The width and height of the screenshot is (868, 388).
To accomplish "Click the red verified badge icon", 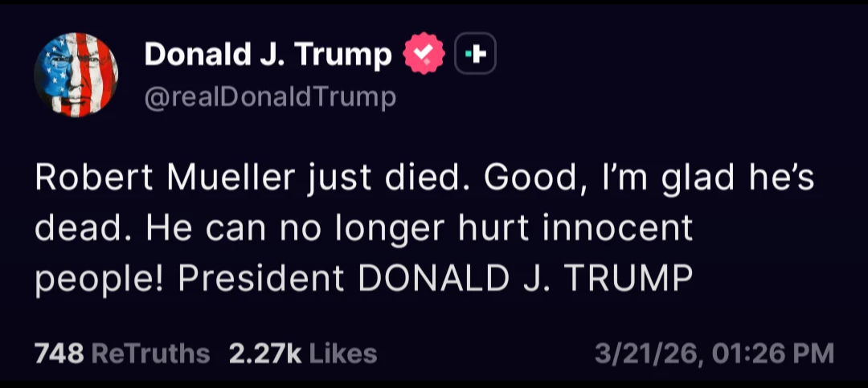I will click(x=423, y=55).
